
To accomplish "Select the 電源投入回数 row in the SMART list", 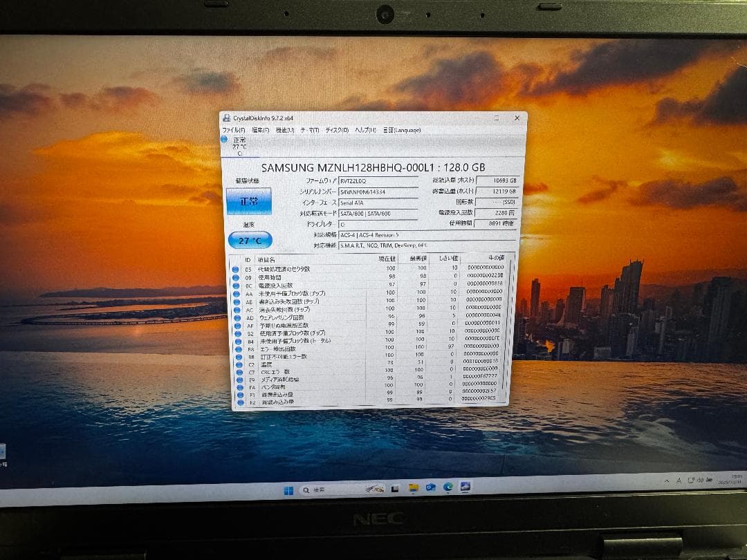I will pos(311,284).
